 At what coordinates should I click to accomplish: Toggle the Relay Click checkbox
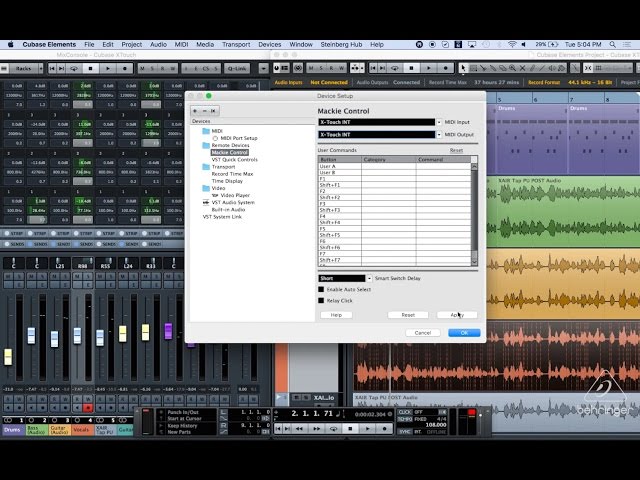322,300
